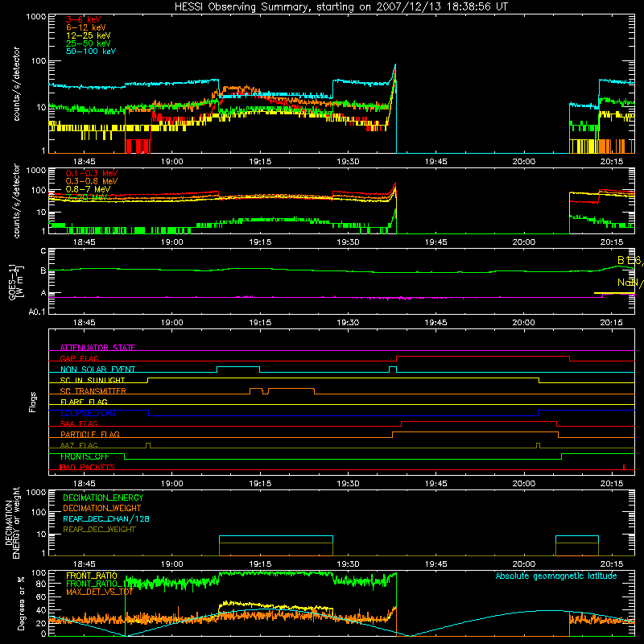Click the 0.8-7 MeV legend label
Viewport: 644px width, 644px height.
click(x=89, y=189)
